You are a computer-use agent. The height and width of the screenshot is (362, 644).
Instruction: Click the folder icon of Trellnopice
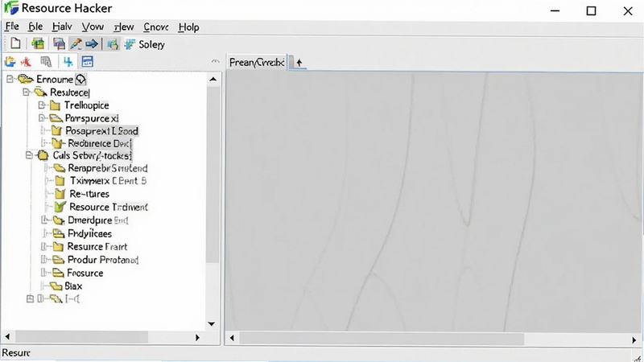(55, 106)
